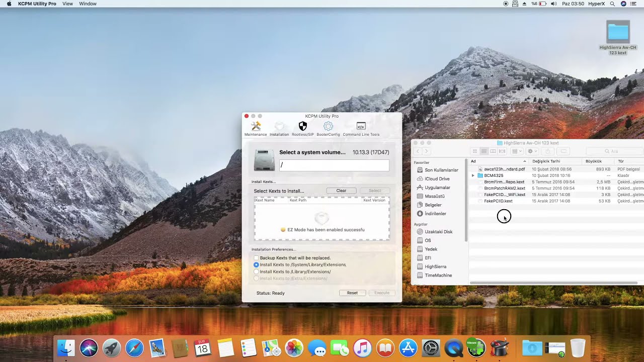Launch Siri from the Dock
Screen dimensions: 644x362
[89, 348]
